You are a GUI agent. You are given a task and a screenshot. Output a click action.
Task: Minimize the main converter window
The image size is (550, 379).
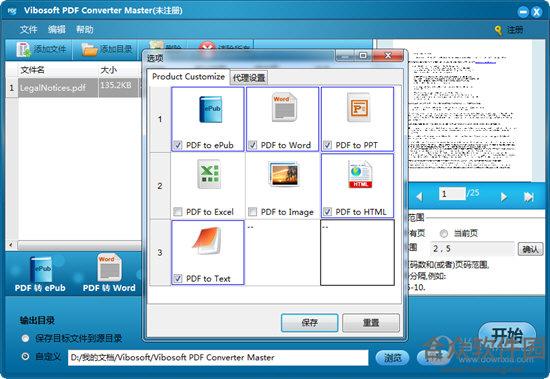pyautogui.click(x=523, y=12)
